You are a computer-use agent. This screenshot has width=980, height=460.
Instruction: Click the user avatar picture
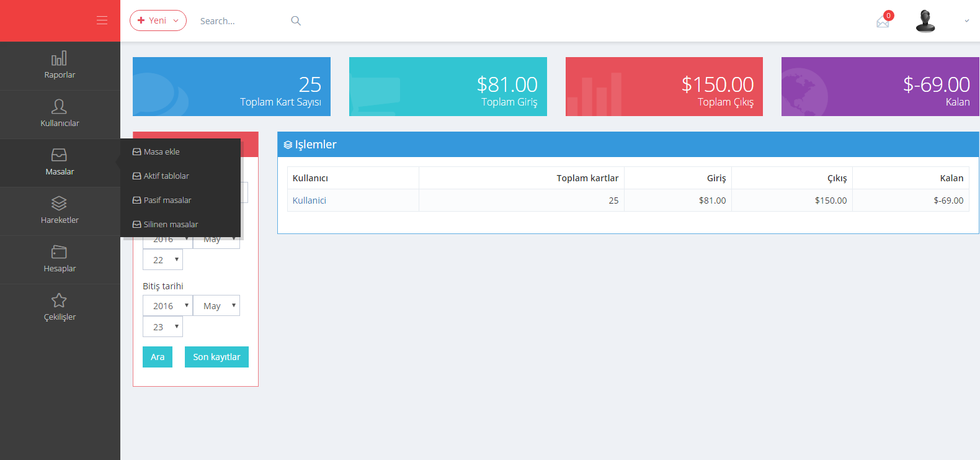pyautogui.click(x=925, y=21)
